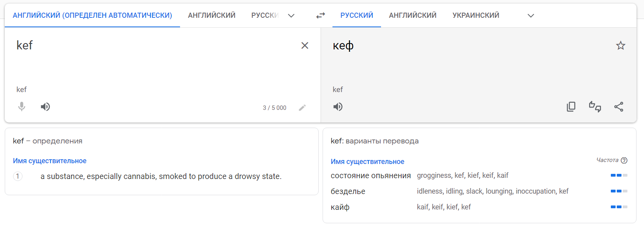Screen dimensions: 644x228
Task: Copy the translation to clipboard
Action: click(x=571, y=107)
